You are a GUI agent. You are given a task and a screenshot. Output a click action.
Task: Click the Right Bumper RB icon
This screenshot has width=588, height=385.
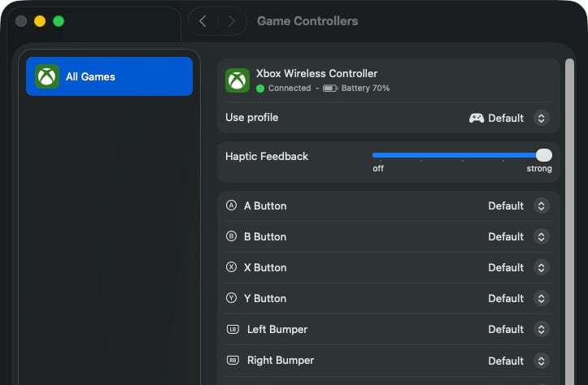[233, 360]
